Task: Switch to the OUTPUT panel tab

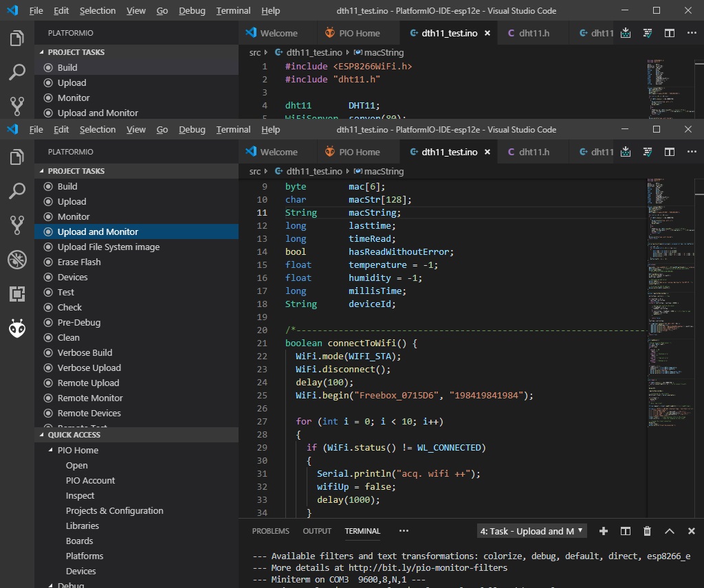Action: coord(317,531)
